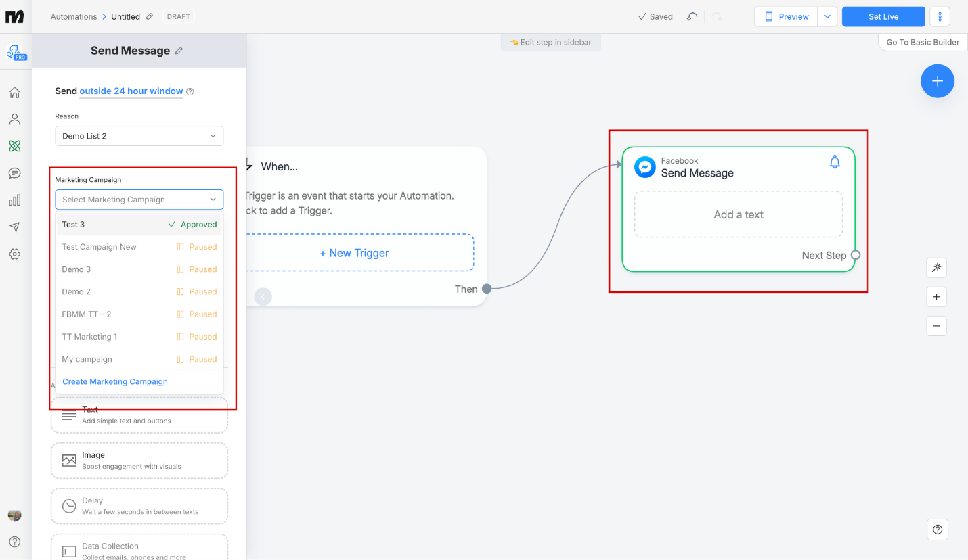The image size is (968, 560).
Task: Toggle the notification bell on Send Message node
Action: coord(835,162)
